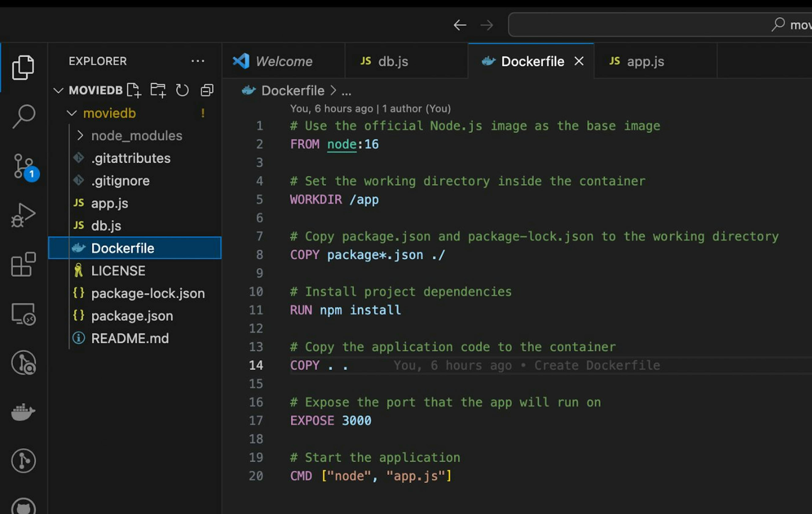Click the 'RUN npm install' line
This screenshot has width=812, height=514.
pos(345,310)
